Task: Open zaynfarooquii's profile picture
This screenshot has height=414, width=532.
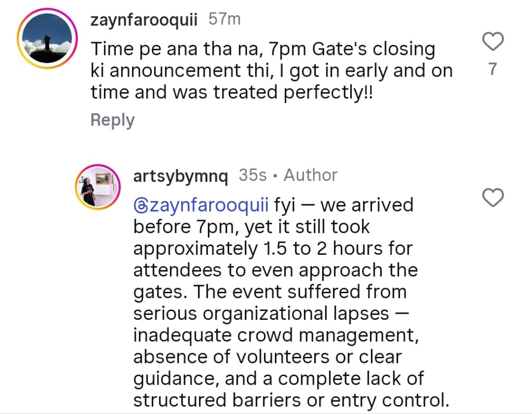Action: click(47, 39)
